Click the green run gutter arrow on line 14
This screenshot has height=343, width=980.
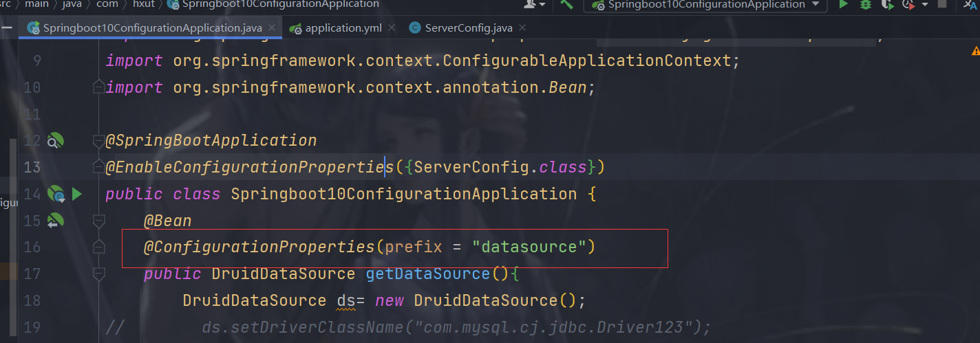[76, 195]
